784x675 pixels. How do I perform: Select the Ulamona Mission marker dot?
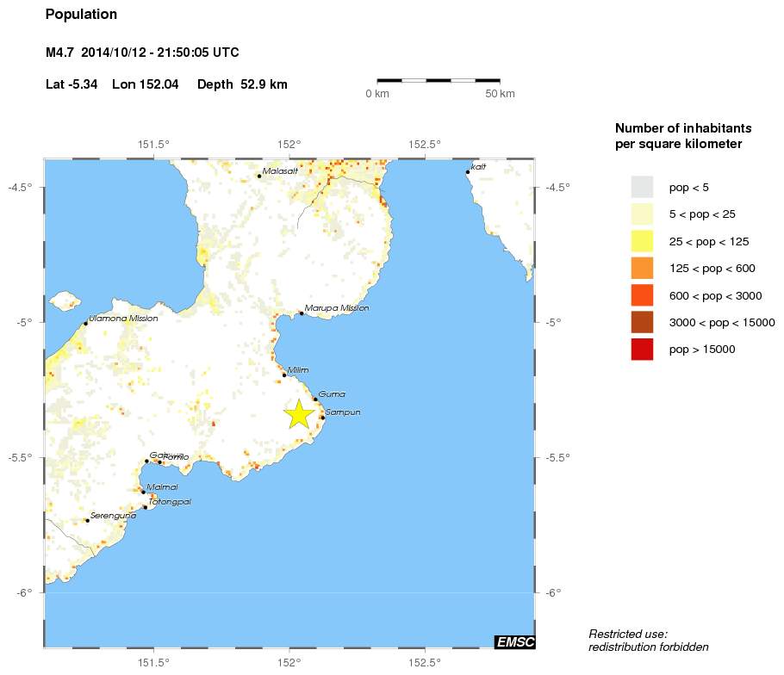pos(85,323)
